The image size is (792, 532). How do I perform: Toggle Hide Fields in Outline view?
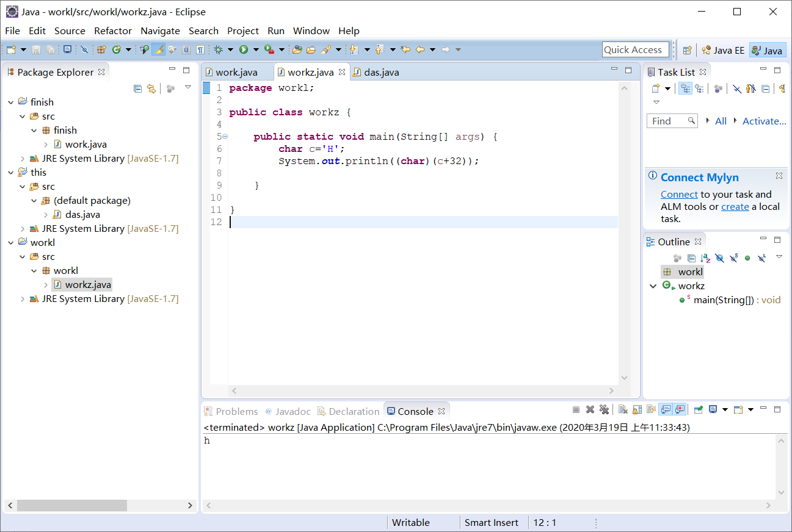click(x=720, y=258)
